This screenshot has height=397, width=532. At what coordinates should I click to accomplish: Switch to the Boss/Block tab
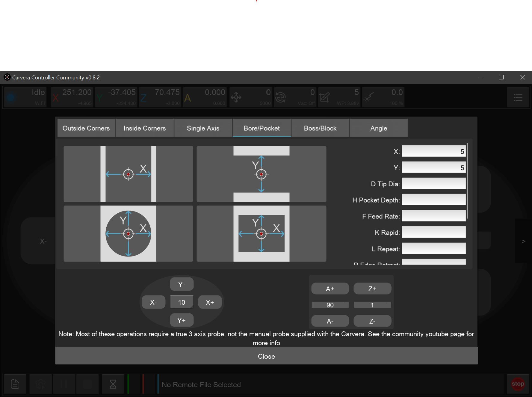point(320,128)
